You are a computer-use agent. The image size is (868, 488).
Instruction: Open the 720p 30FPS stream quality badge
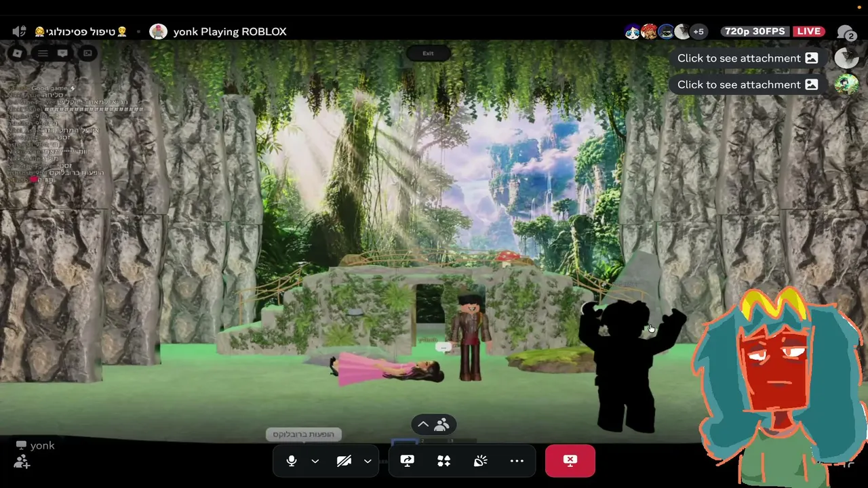[x=755, y=31]
